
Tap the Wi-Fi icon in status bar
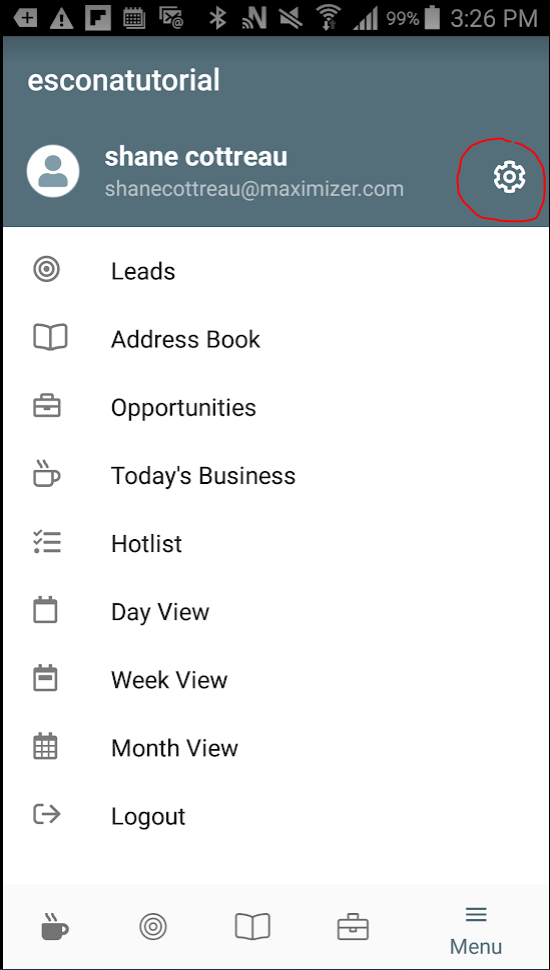[x=329, y=19]
